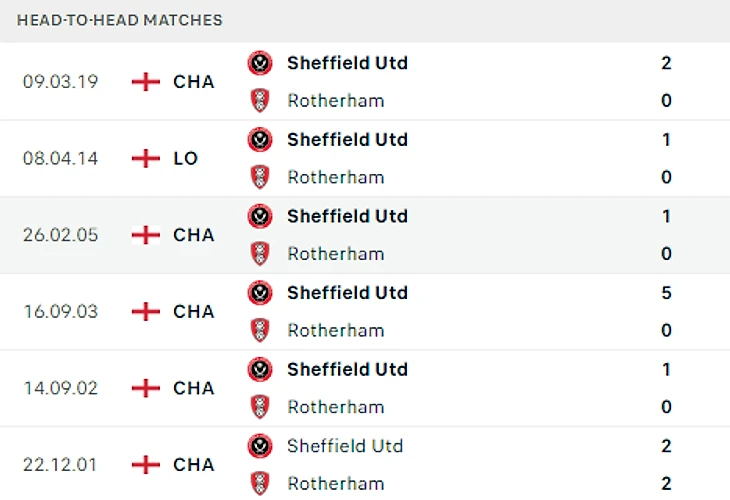Click the Head-to-Head Matches heading
The width and height of the screenshot is (730, 500).
pyautogui.click(x=120, y=20)
